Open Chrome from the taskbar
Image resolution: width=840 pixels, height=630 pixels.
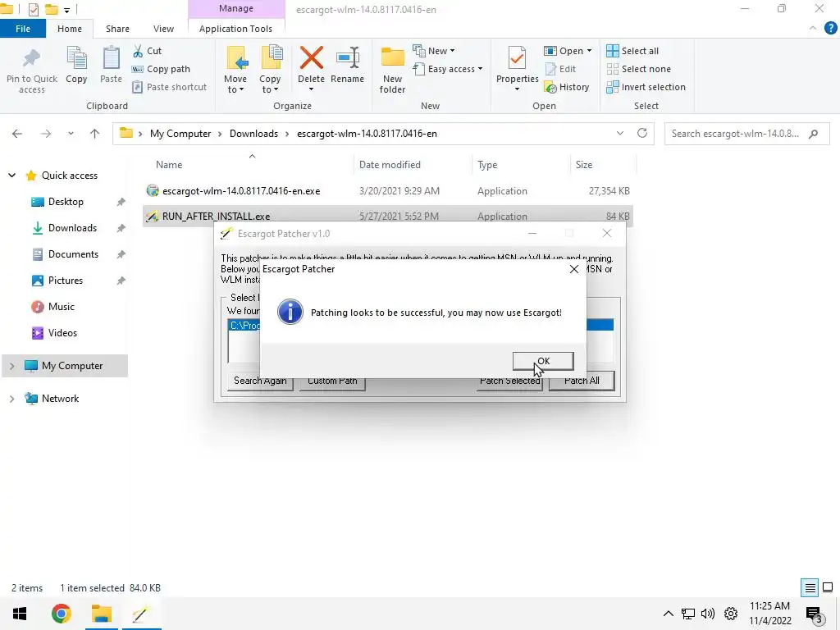pos(61,614)
